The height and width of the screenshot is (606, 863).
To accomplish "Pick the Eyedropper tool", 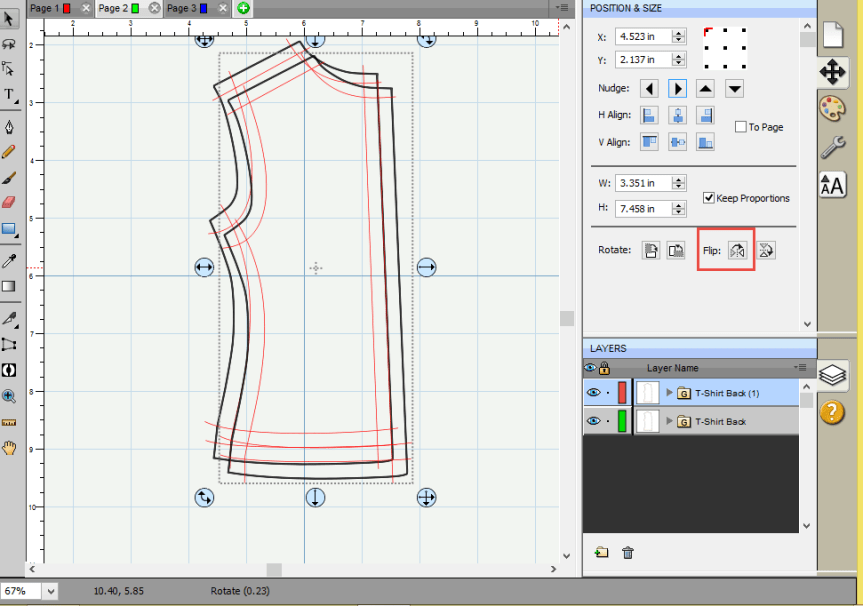I will pos(9,260).
